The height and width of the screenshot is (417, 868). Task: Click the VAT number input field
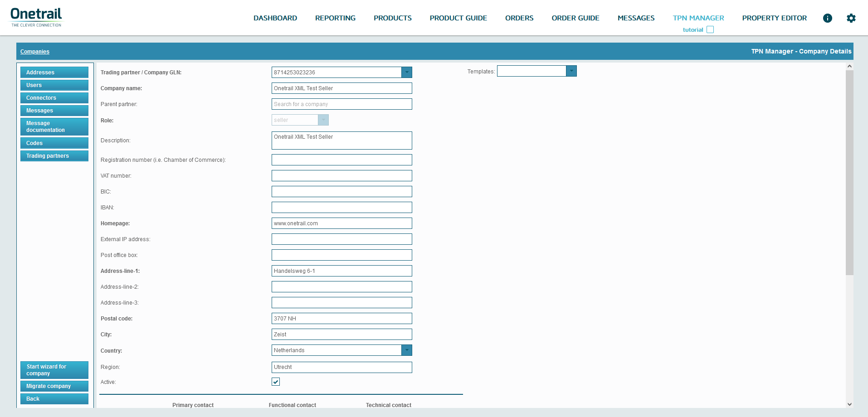341,176
